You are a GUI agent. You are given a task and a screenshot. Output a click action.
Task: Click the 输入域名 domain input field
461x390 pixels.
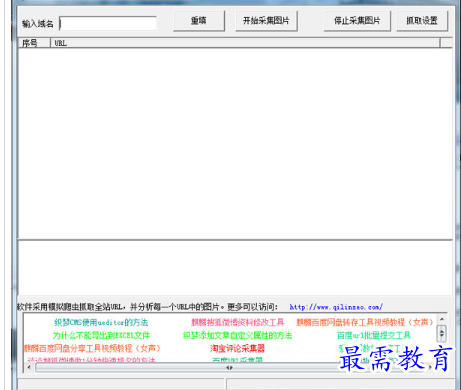pyautogui.click(x=108, y=23)
